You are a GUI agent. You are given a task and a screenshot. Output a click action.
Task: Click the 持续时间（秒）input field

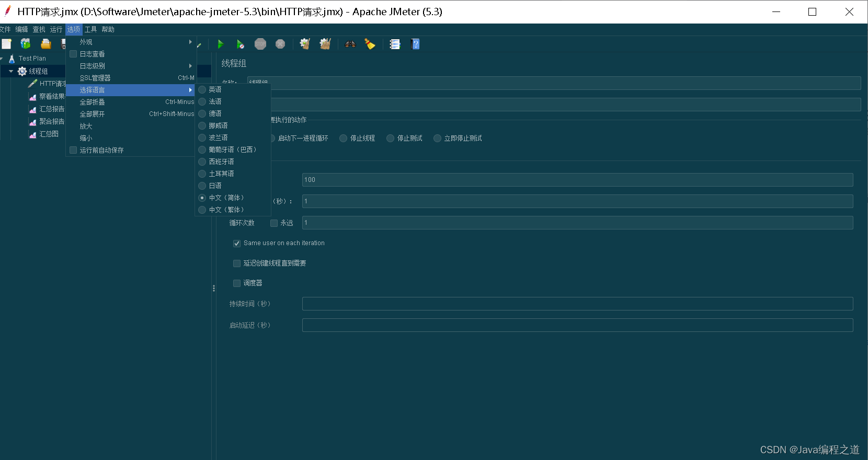[577, 304]
